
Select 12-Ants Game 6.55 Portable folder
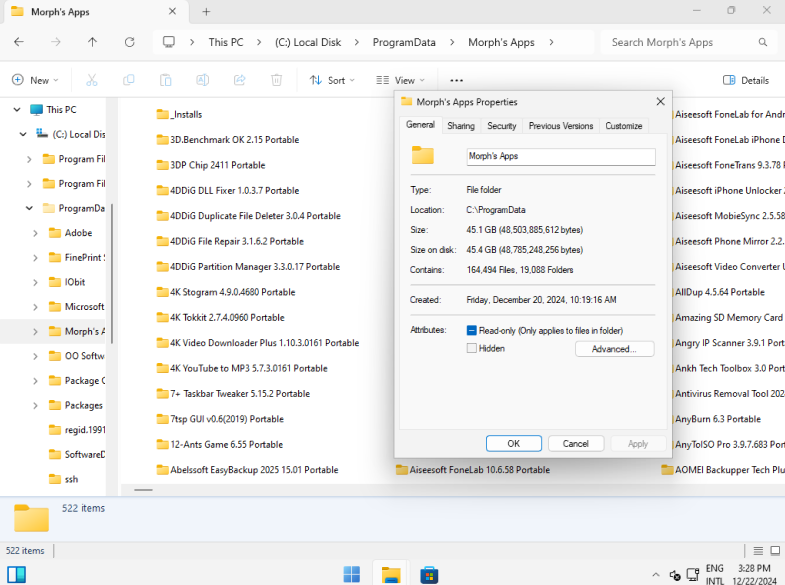pos(220,444)
